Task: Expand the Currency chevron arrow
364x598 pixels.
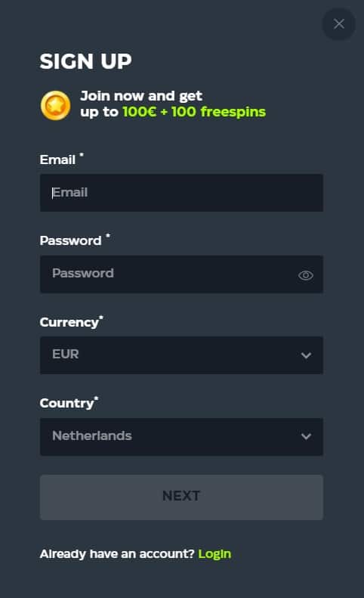Action: 306,355
